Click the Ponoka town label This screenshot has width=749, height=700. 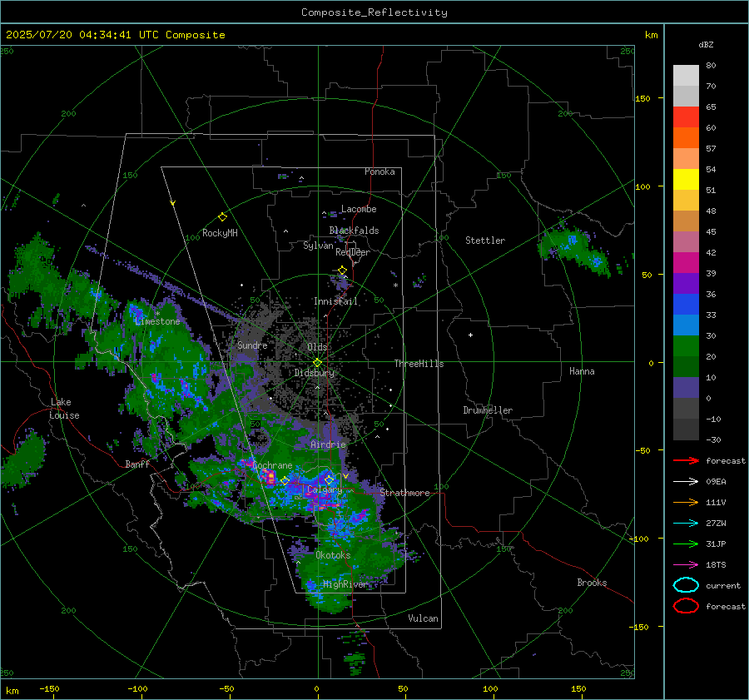(x=379, y=171)
